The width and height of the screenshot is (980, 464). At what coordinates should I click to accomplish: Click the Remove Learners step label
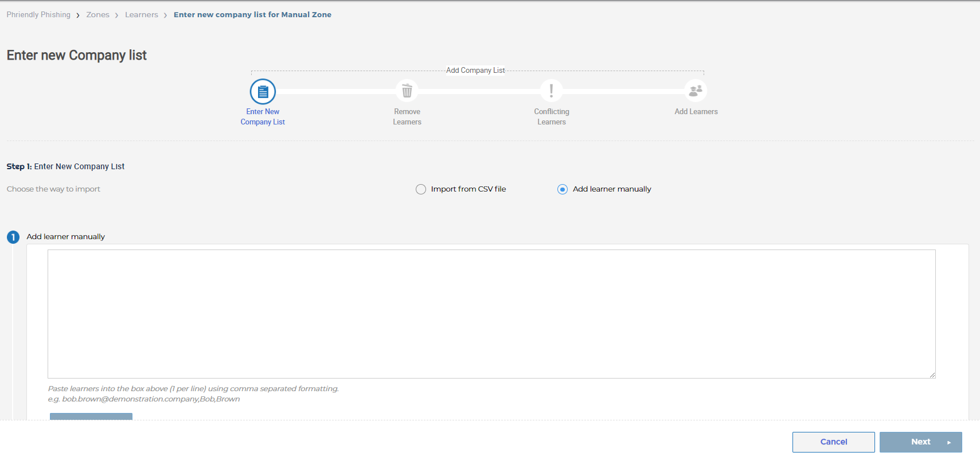pyautogui.click(x=407, y=117)
